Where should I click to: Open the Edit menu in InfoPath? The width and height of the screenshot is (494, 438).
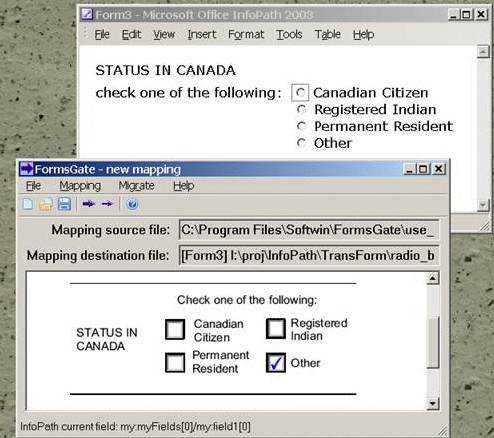pos(131,34)
